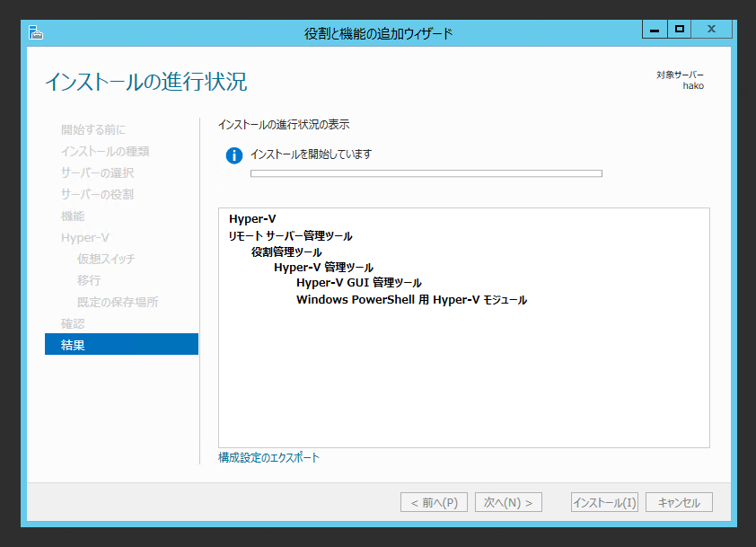Click Hyper-V 管理ツール entry

[x=323, y=268]
